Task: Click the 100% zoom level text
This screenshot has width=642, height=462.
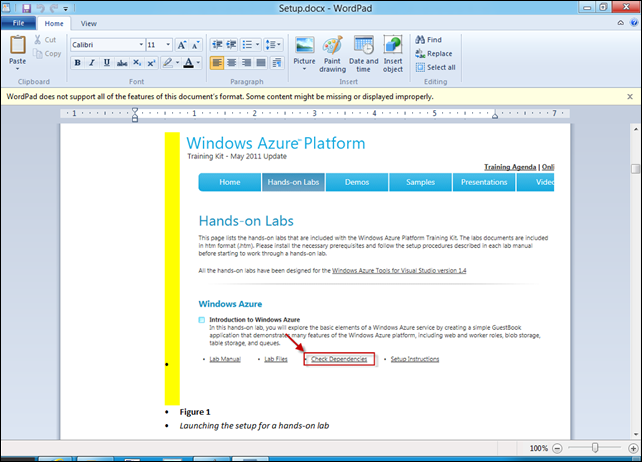Action: (x=538, y=448)
